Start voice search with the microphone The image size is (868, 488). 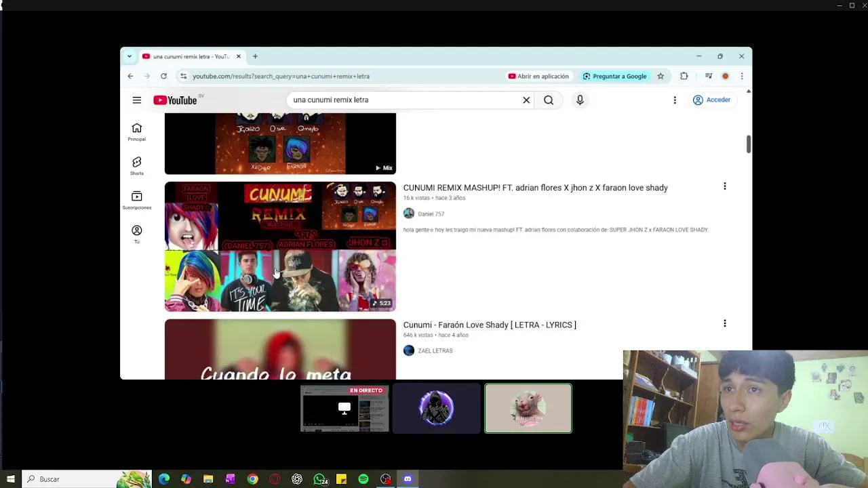(x=580, y=100)
